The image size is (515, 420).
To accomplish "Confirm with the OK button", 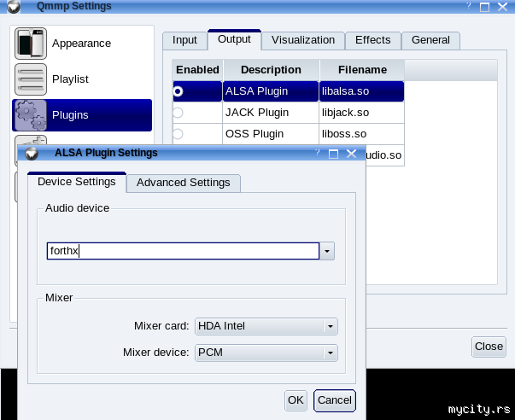I will tap(296, 400).
